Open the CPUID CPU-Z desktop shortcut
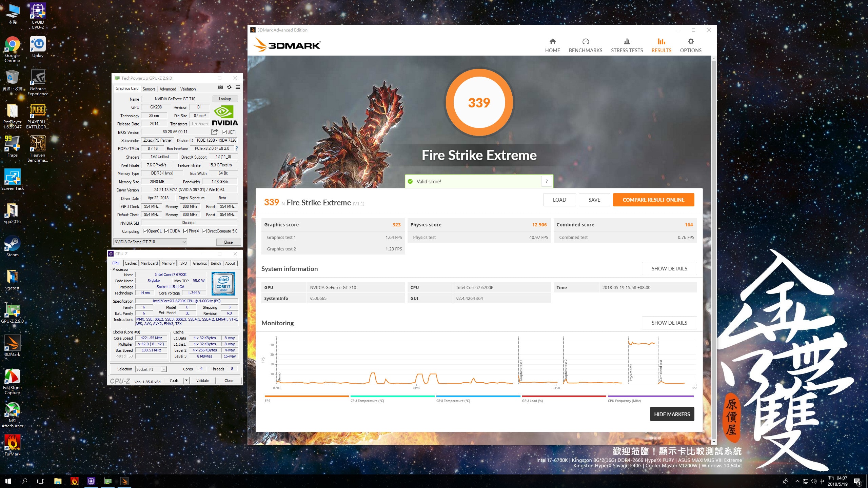The height and width of the screenshot is (488, 868). [38, 16]
